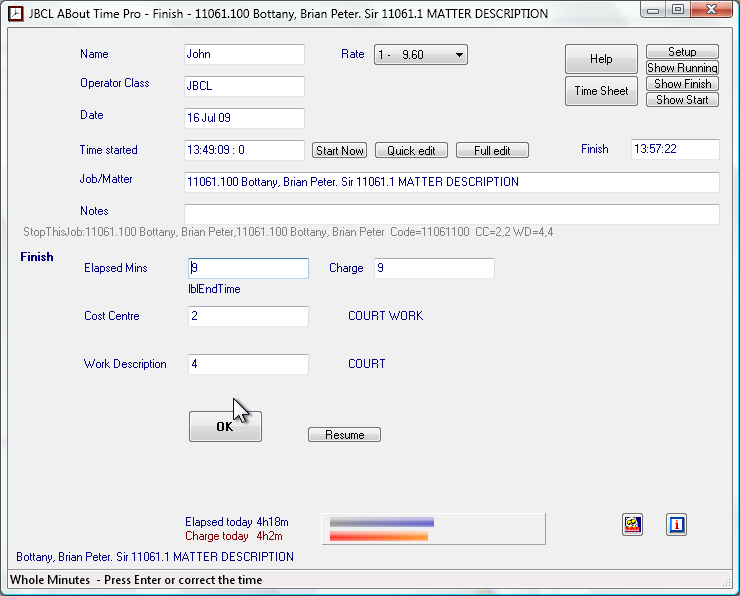Click the yellow face icon button
Screen dimensions: 740x596
coord(632,525)
